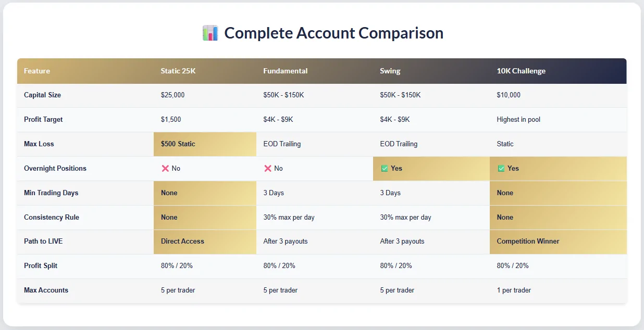Click the highlighted $500 Static cell
Screen dimensions: 644x330
point(178,144)
